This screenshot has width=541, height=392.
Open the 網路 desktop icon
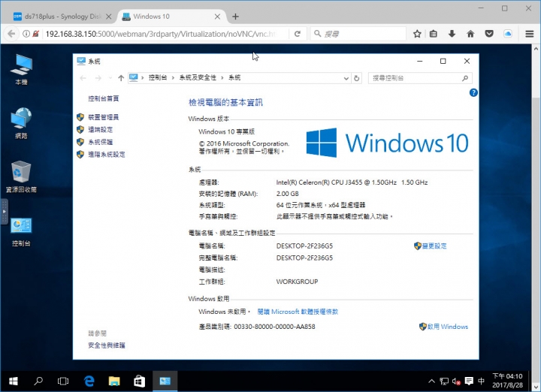21,123
